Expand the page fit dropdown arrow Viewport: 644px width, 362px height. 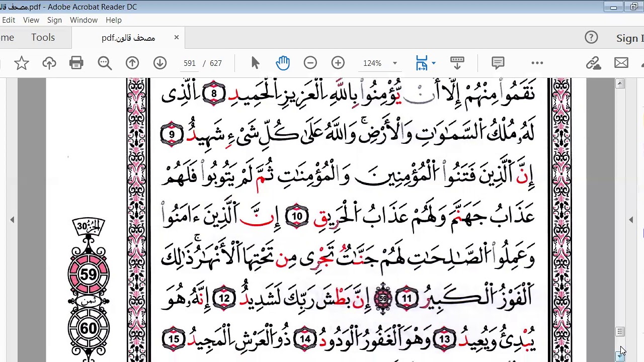(x=434, y=63)
